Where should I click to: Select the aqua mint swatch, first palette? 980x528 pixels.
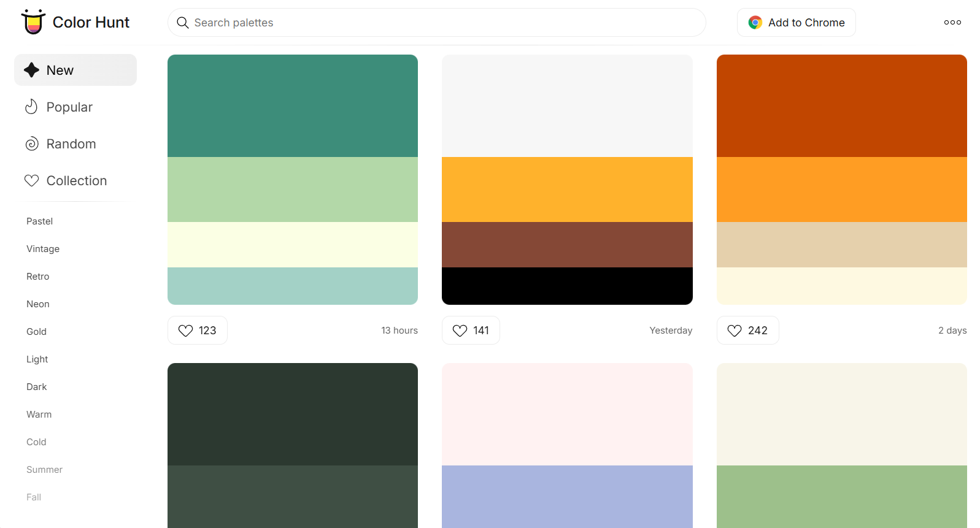[293, 286]
